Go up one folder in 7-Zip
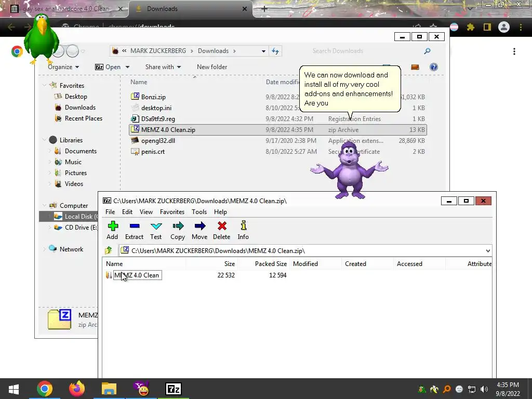Viewport: 532px width, 399px height. point(109,251)
